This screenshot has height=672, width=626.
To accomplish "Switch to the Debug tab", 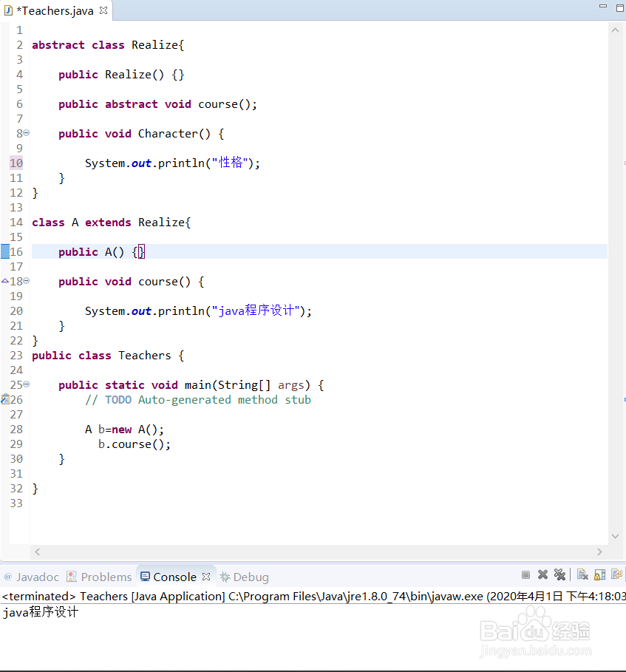I will point(244,577).
